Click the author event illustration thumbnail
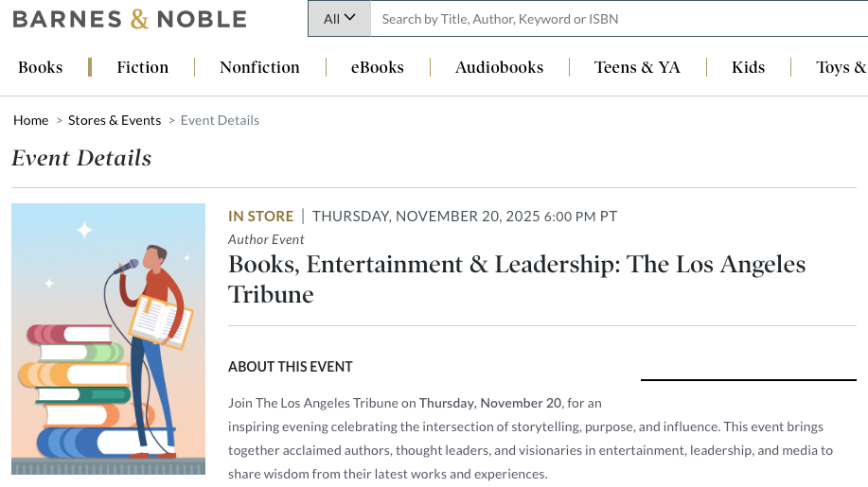The width and height of the screenshot is (868, 487). [108, 339]
